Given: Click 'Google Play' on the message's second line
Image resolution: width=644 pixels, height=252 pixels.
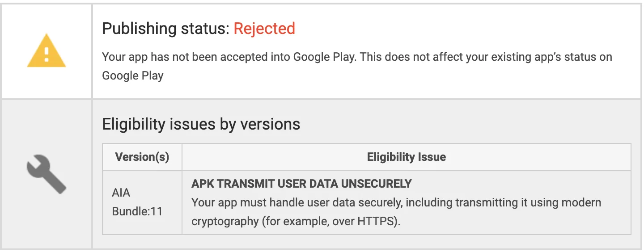Looking at the screenshot, I should tap(133, 76).
